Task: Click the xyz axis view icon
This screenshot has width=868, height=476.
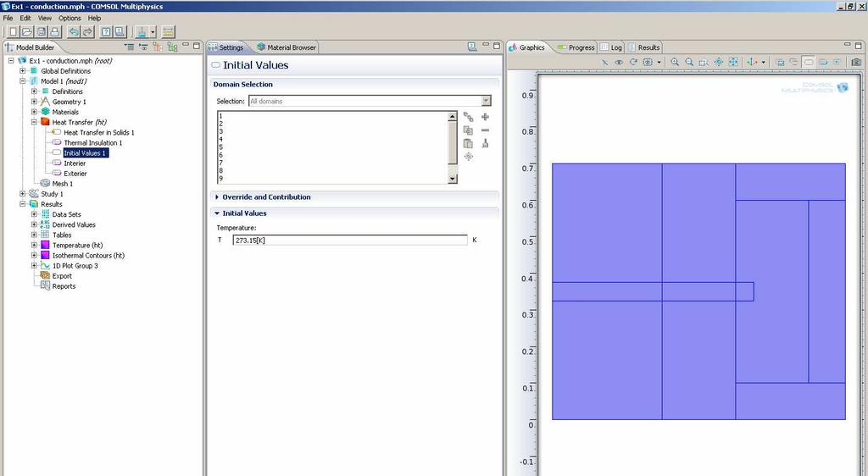Action: point(752,62)
